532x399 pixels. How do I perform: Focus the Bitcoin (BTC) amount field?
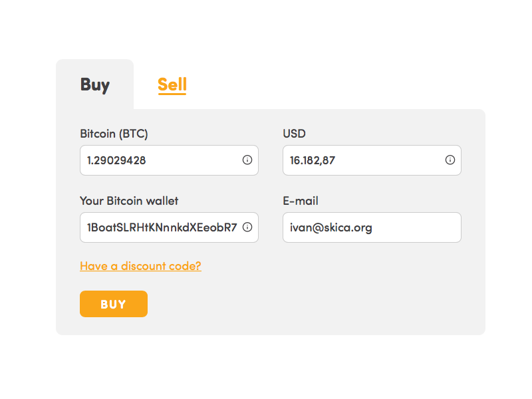click(170, 160)
